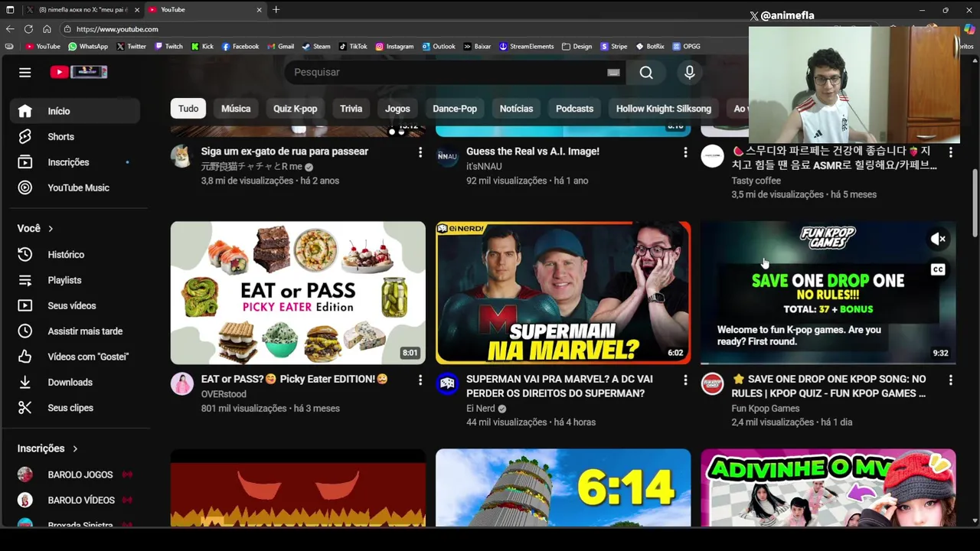The image size is (980, 551).
Task: Open OVERstood channel avatar
Action: (x=182, y=383)
